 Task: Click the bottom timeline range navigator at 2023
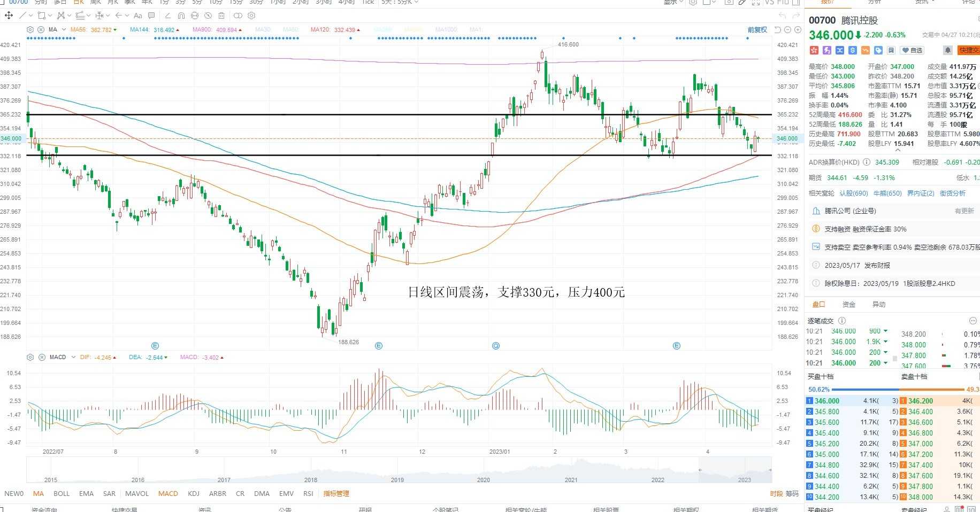point(744,480)
